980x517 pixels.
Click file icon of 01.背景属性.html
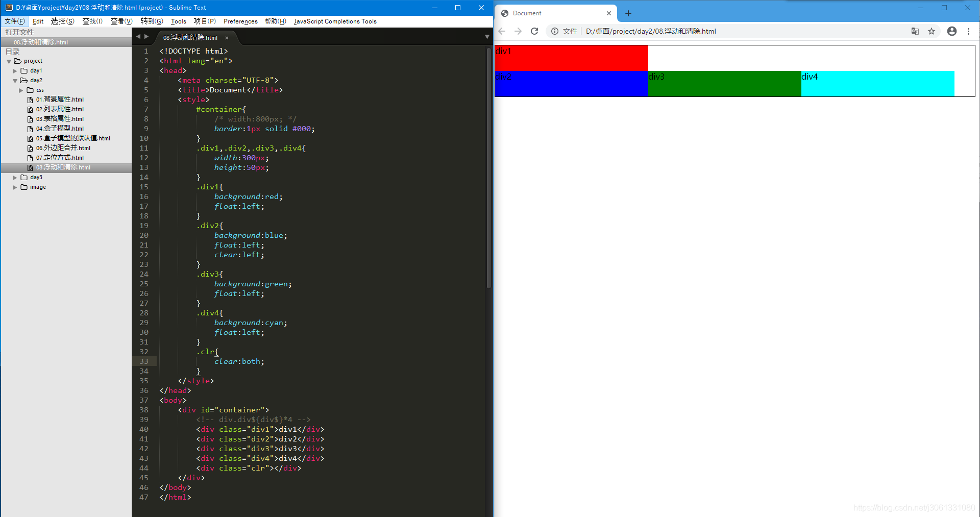coord(30,100)
